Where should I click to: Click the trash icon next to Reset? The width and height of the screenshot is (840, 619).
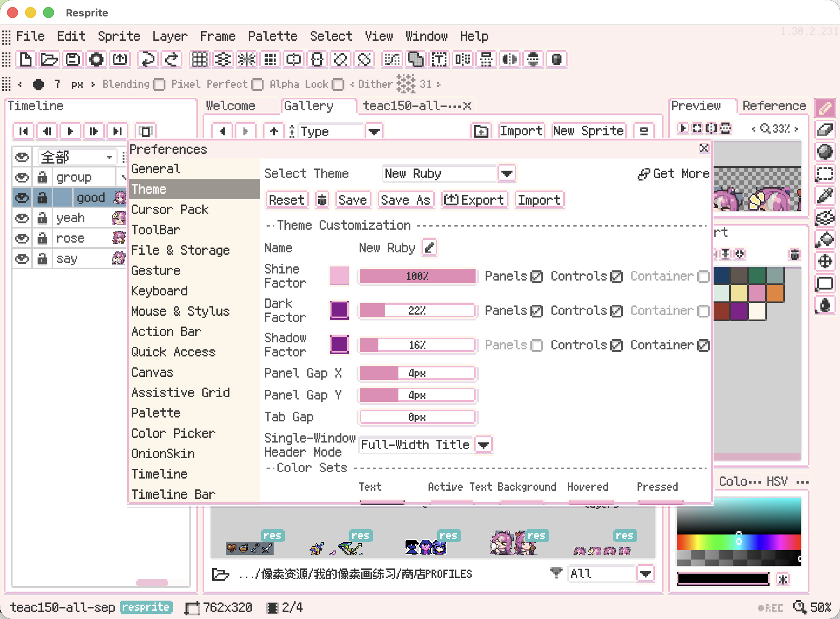click(x=322, y=200)
